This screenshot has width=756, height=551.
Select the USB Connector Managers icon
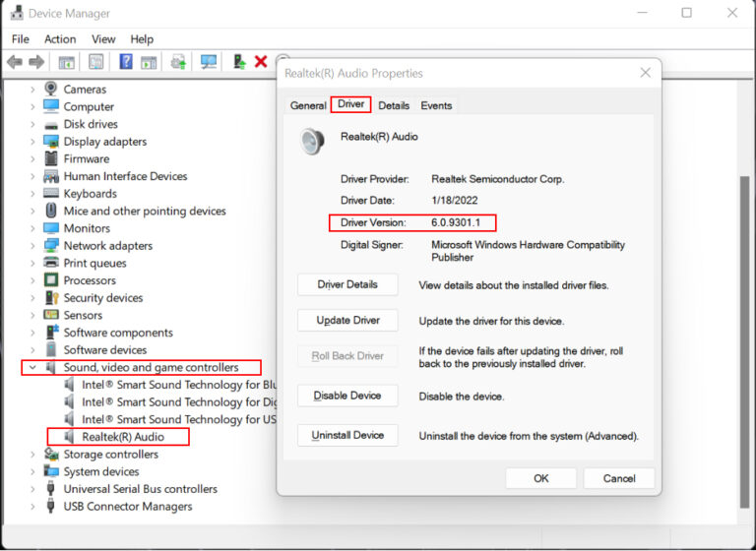coord(50,506)
